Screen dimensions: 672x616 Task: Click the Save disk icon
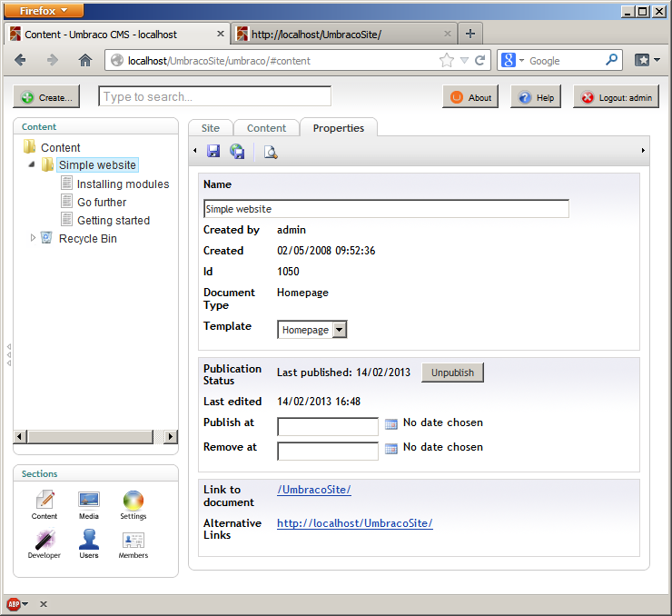click(213, 151)
